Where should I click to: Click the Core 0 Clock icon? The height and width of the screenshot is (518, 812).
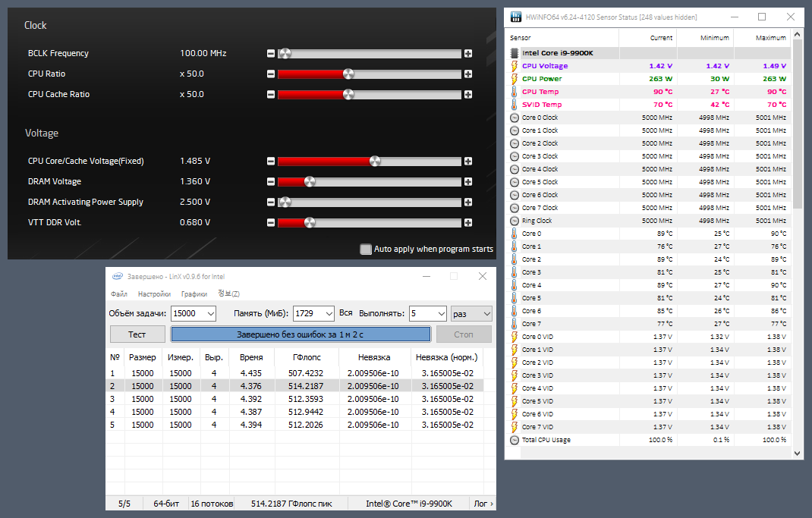coord(515,118)
